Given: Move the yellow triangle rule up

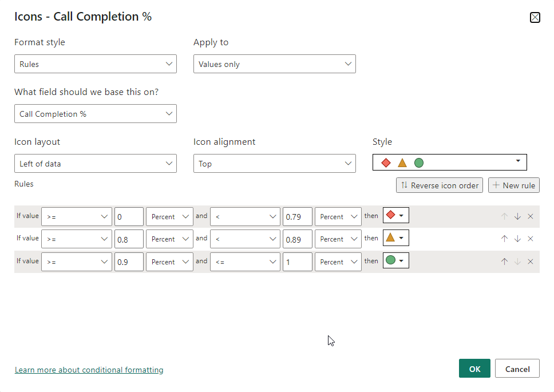Looking at the screenshot, I should (x=504, y=239).
